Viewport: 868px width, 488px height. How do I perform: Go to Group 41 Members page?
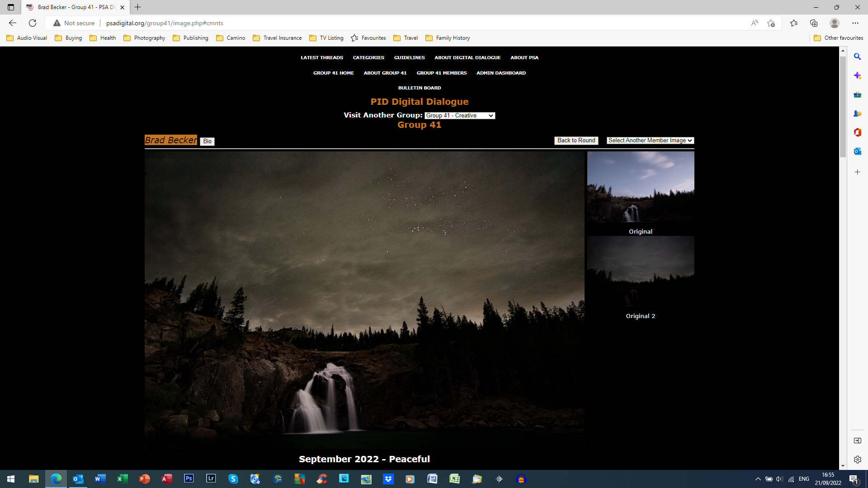click(x=441, y=73)
